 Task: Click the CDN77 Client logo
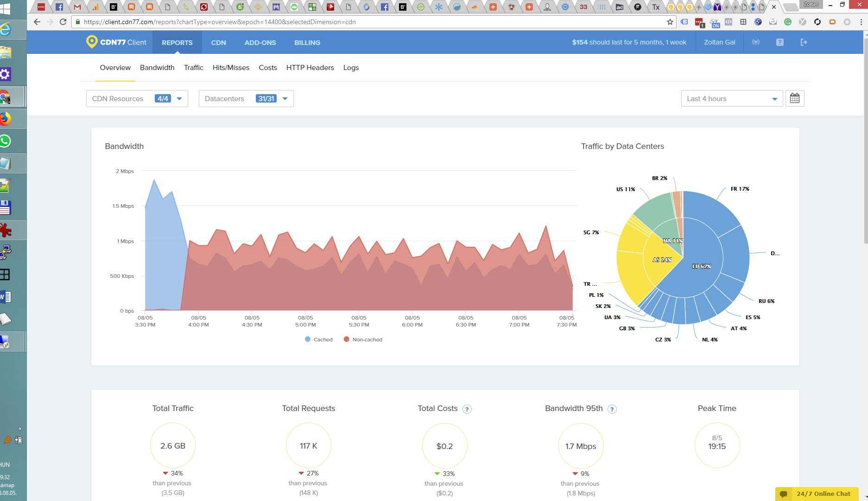point(116,42)
